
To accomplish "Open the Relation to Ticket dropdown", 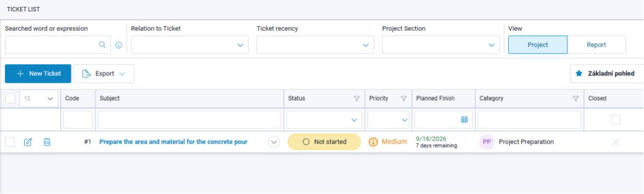I will coord(190,45).
